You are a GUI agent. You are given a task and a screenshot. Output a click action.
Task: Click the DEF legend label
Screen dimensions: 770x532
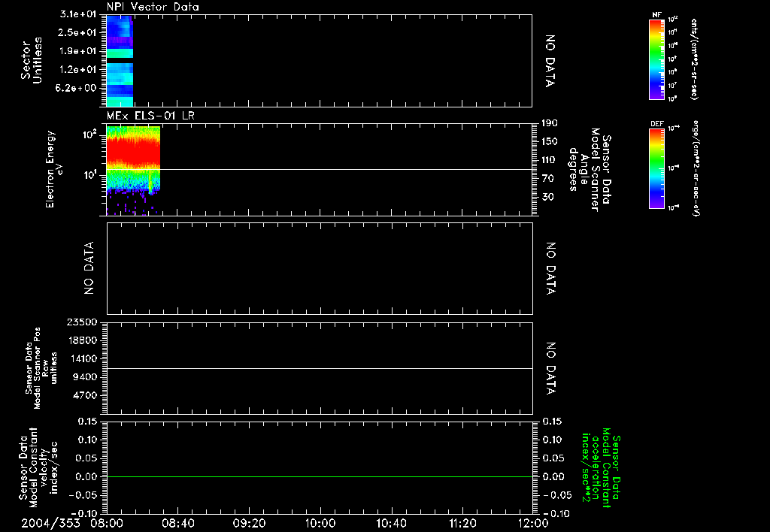click(x=657, y=124)
